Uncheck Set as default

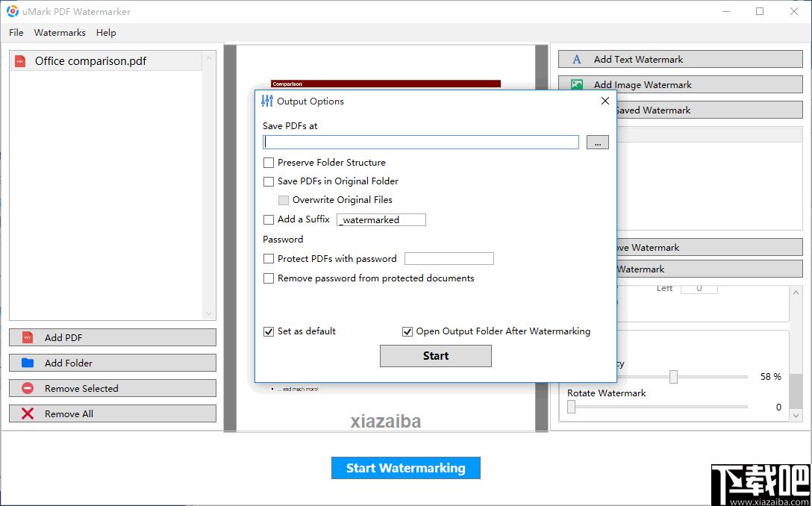point(268,331)
